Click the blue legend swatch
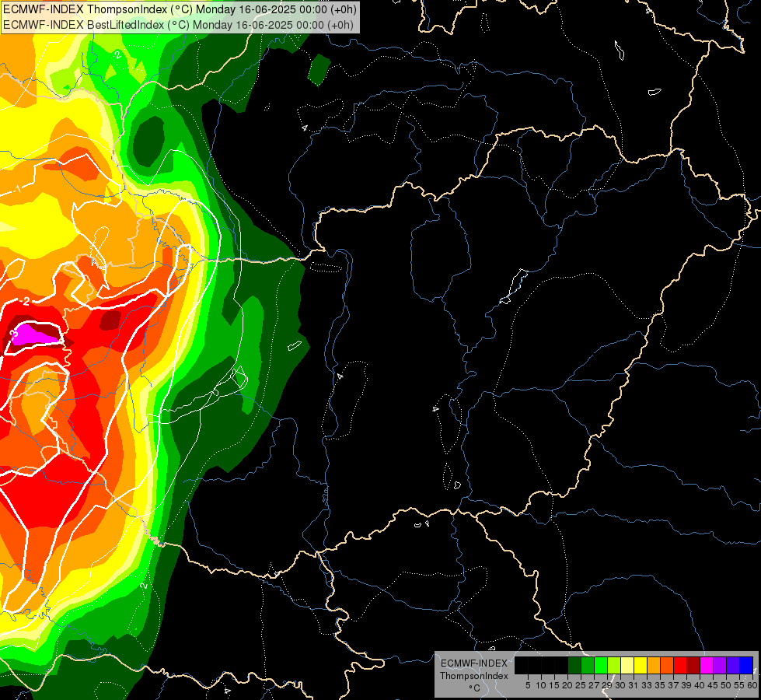The image size is (761, 700). pos(746,665)
